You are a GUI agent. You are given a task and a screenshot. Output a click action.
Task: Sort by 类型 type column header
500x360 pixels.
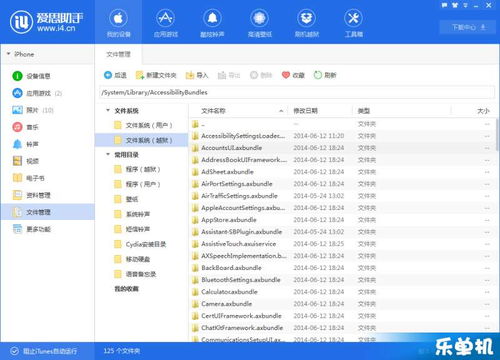click(402, 111)
